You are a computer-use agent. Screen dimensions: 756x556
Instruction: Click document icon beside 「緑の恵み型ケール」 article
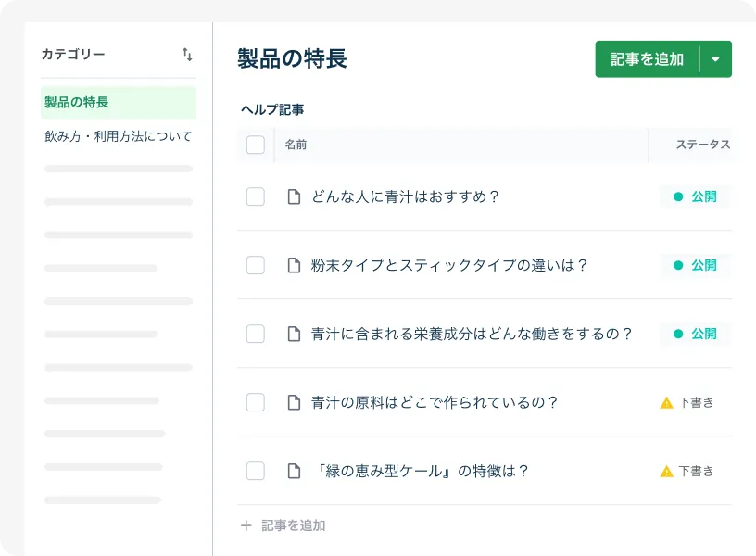pyautogui.click(x=294, y=471)
